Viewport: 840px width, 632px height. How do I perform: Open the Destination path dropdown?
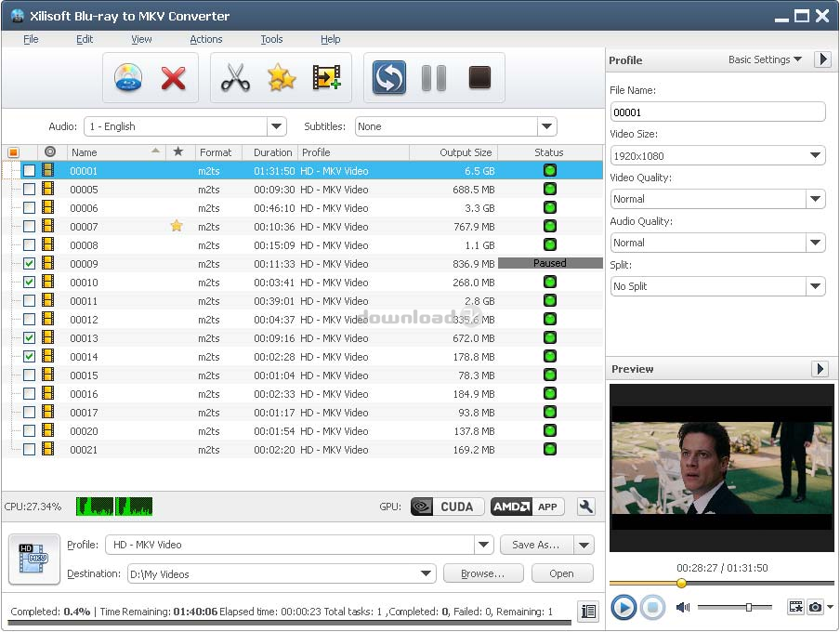426,573
